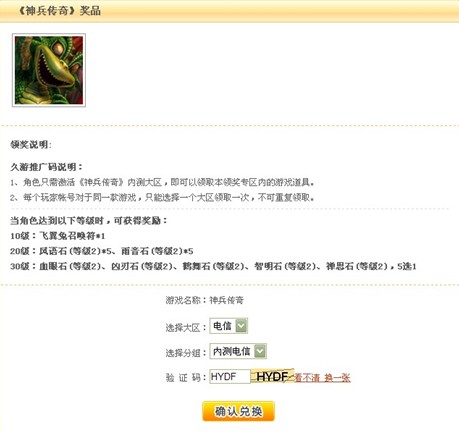This screenshot has width=459, height=433.
Task: Click the green arrow beside 电信
Action: click(241, 326)
